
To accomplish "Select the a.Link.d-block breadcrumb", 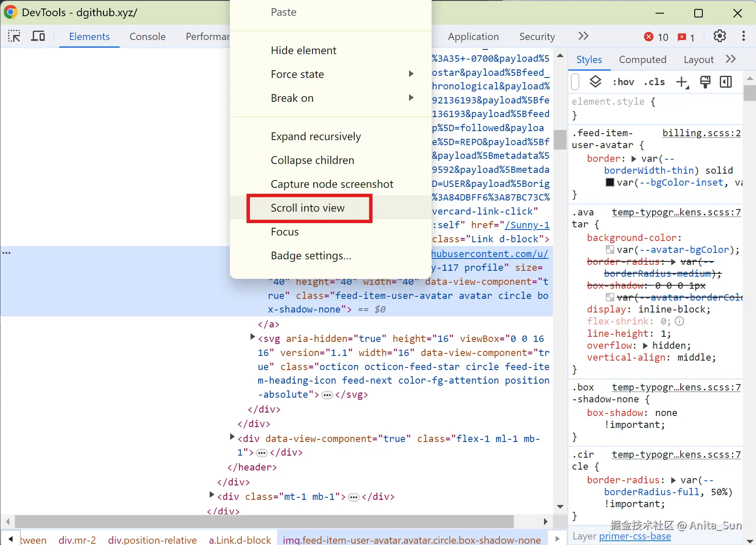I will click(240, 540).
